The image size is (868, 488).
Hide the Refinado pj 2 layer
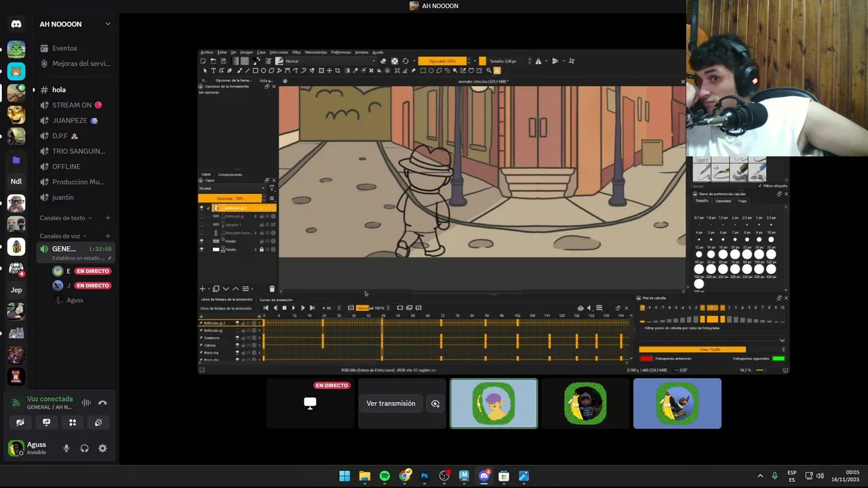pos(201,208)
